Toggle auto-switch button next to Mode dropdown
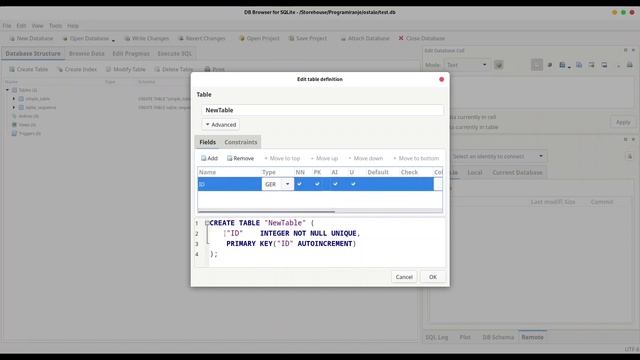Image resolution: width=640 pixels, height=360 pixels. point(498,65)
